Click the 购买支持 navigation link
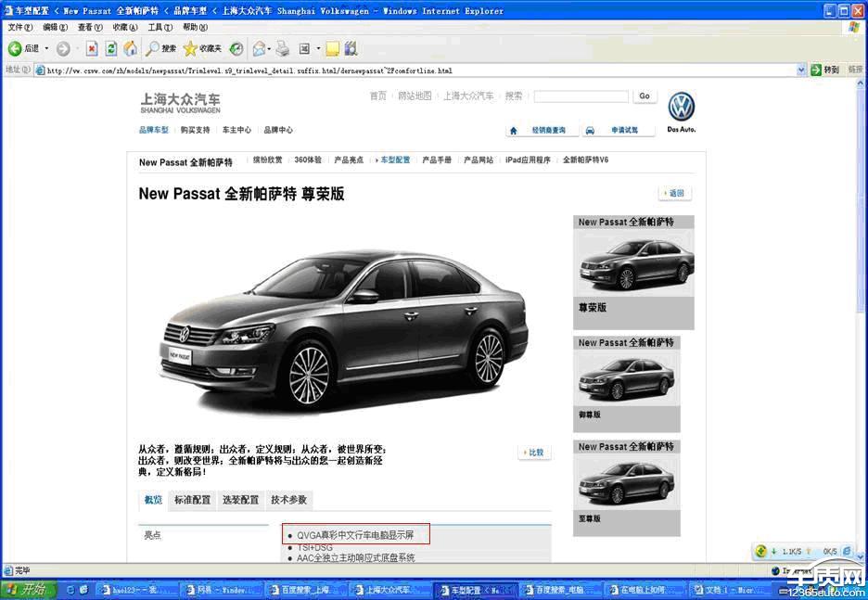The width and height of the screenshot is (868, 600). coord(195,130)
